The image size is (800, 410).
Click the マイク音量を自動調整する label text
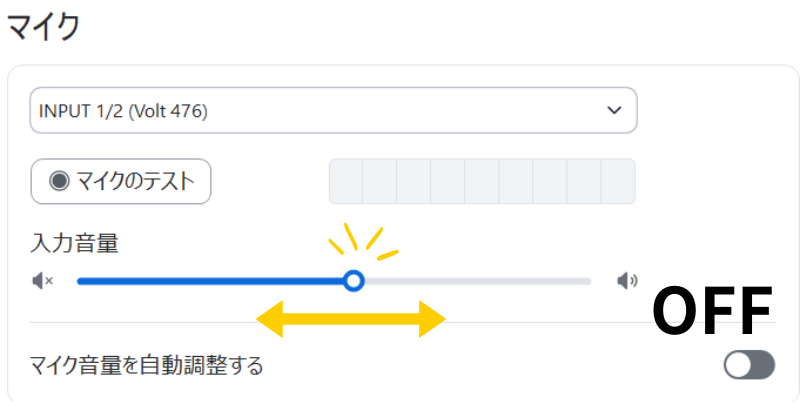click(x=147, y=366)
